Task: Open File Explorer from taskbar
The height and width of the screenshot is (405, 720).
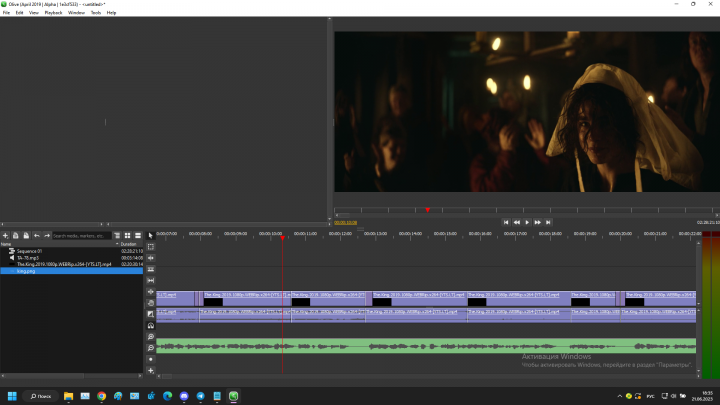Action: coord(68,396)
